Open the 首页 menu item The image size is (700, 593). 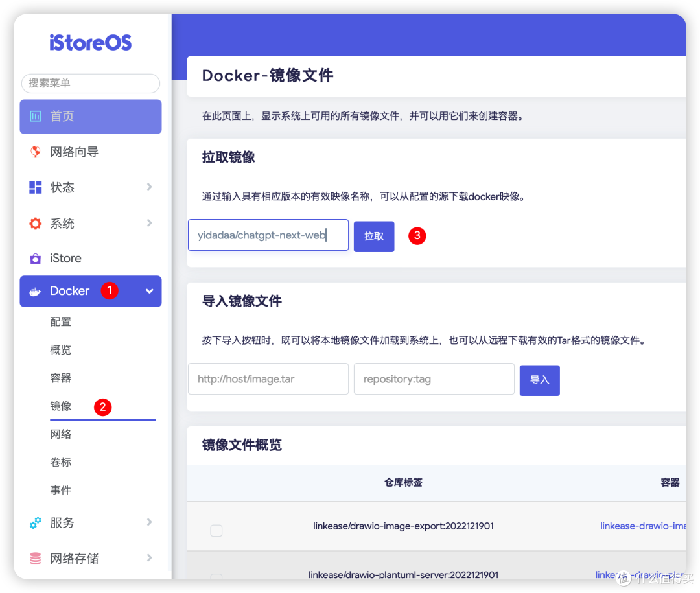91,117
